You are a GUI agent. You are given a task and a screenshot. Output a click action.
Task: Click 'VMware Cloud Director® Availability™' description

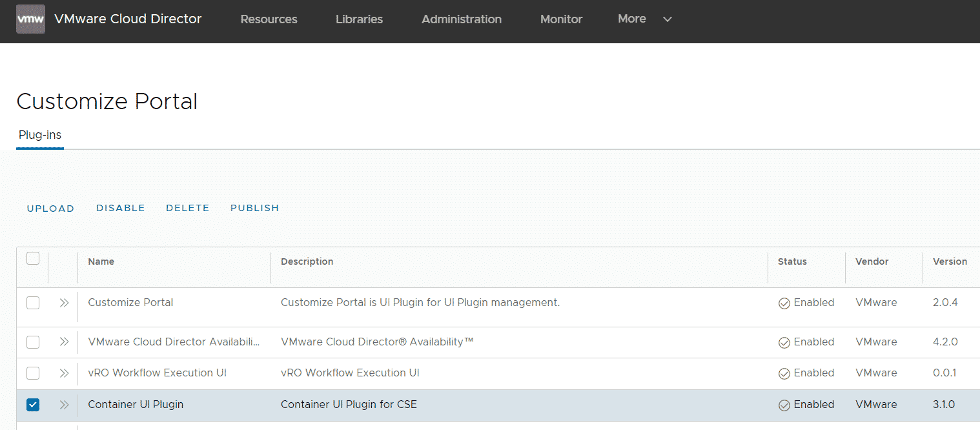pyautogui.click(x=377, y=342)
